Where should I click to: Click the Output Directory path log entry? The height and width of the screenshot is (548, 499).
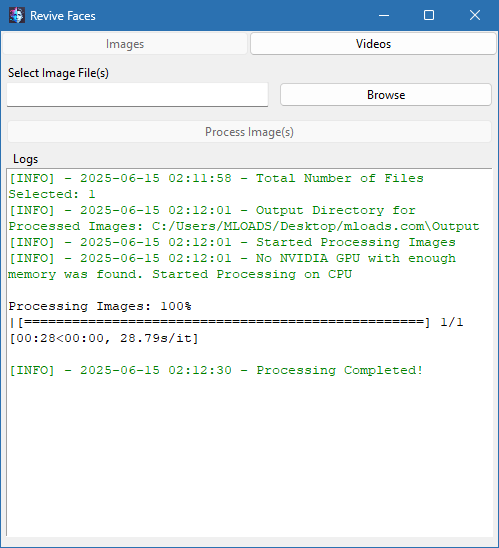[x=244, y=218]
